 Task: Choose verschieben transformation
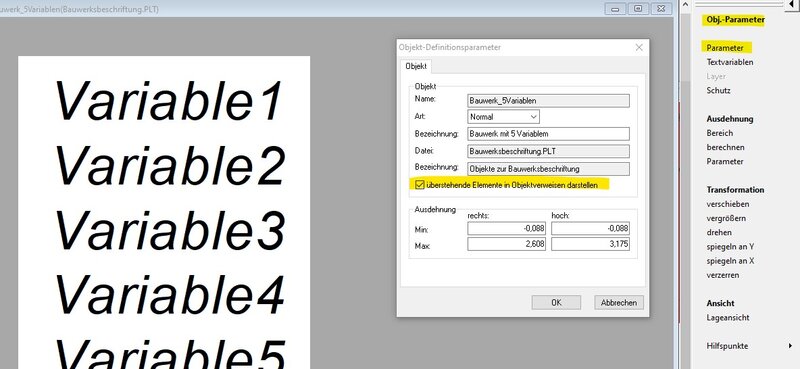[x=728, y=204]
